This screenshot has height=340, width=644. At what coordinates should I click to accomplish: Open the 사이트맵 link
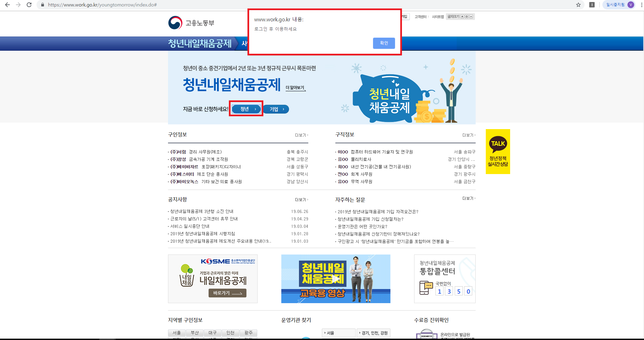click(x=438, y=17)
